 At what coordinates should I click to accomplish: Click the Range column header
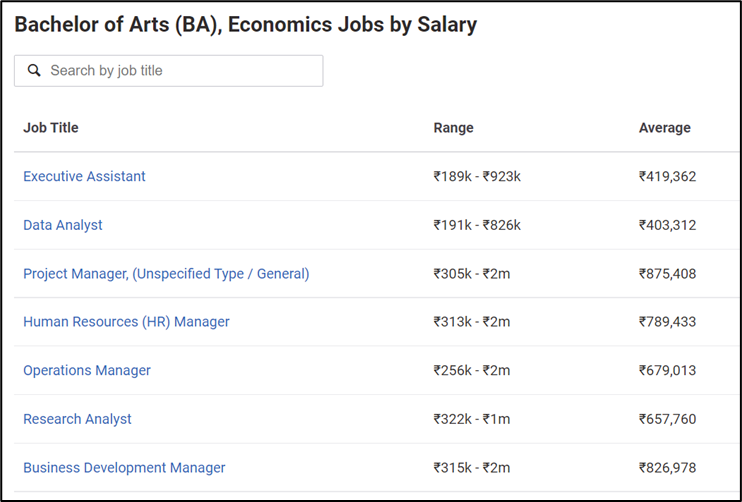tap(453, 128)
